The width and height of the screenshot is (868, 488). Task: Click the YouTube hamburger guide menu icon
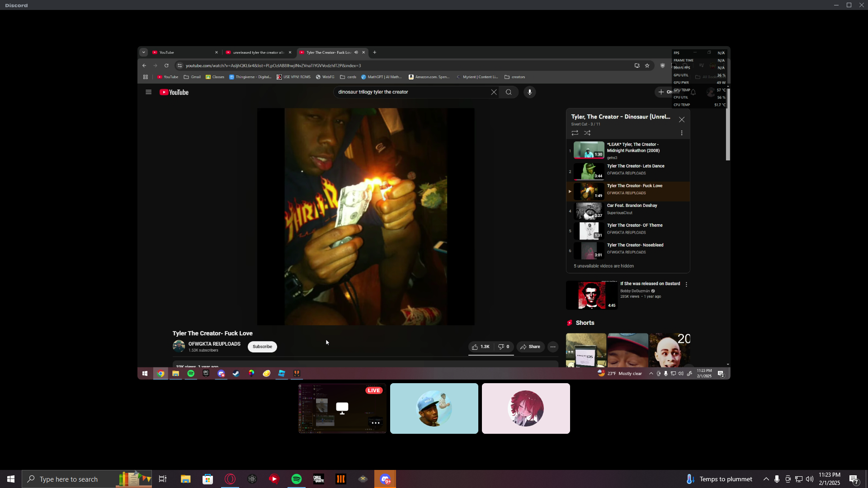pyautogui.click(x=148, y=92)
